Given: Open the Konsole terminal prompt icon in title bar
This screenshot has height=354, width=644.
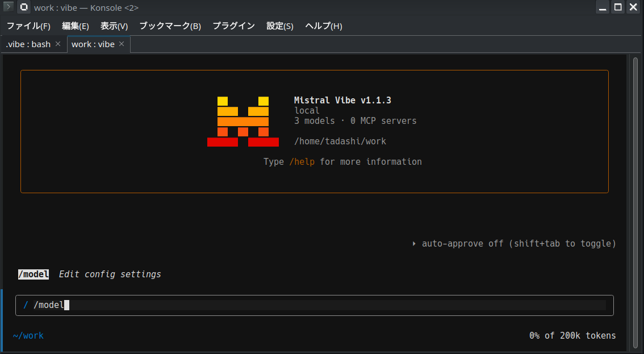Looking at the screenshot, I should pyautogui.click(x=8, y=7).
